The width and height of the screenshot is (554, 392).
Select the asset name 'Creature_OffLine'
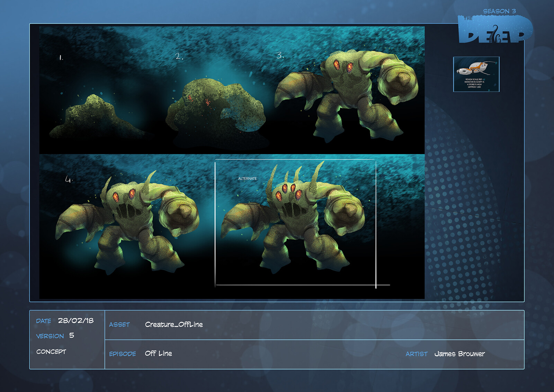pos(174,324)
